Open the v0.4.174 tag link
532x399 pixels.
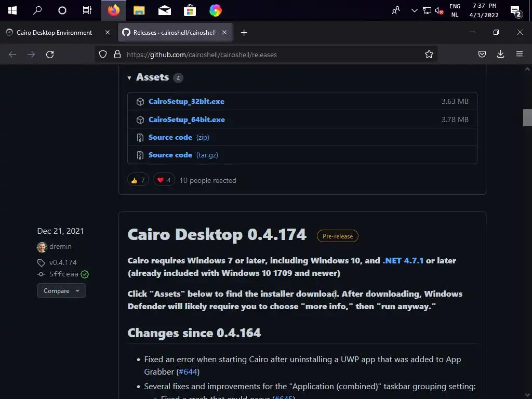click(63, 262)
